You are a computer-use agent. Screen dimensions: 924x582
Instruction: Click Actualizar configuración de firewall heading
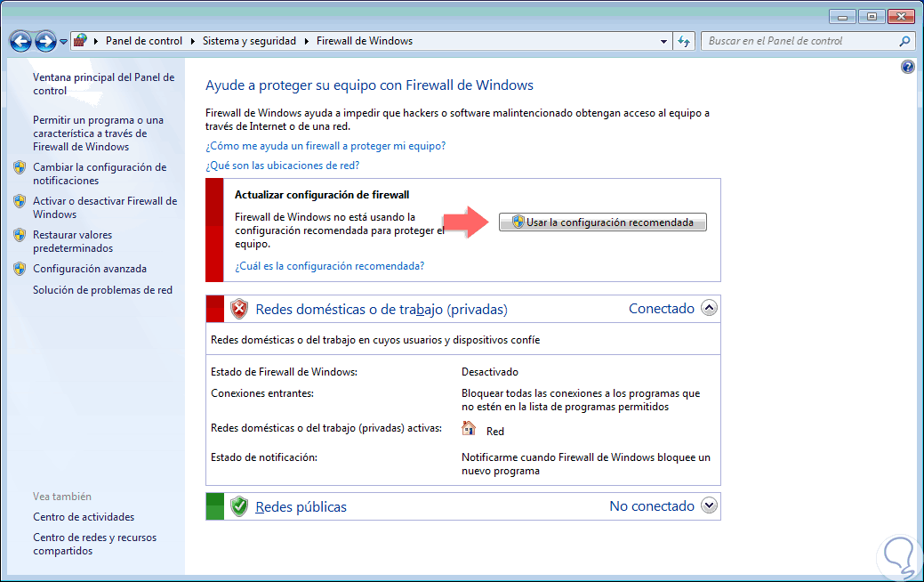[x=322, y=195]
